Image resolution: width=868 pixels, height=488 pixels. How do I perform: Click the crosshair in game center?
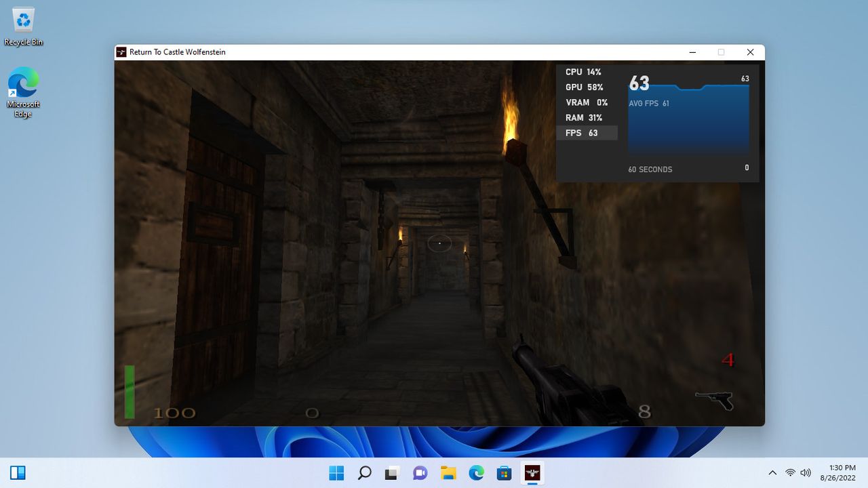click(x=439, y=243)
